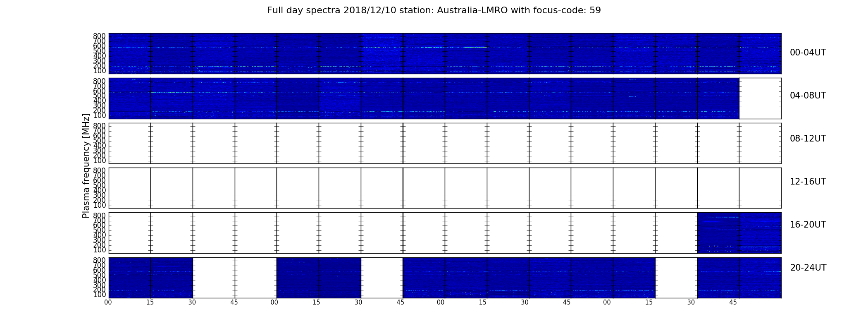This screenshot has height=331, width=868.
Task: Click the spectrogram data in 16-20UT panel
Action: point(739,233)
